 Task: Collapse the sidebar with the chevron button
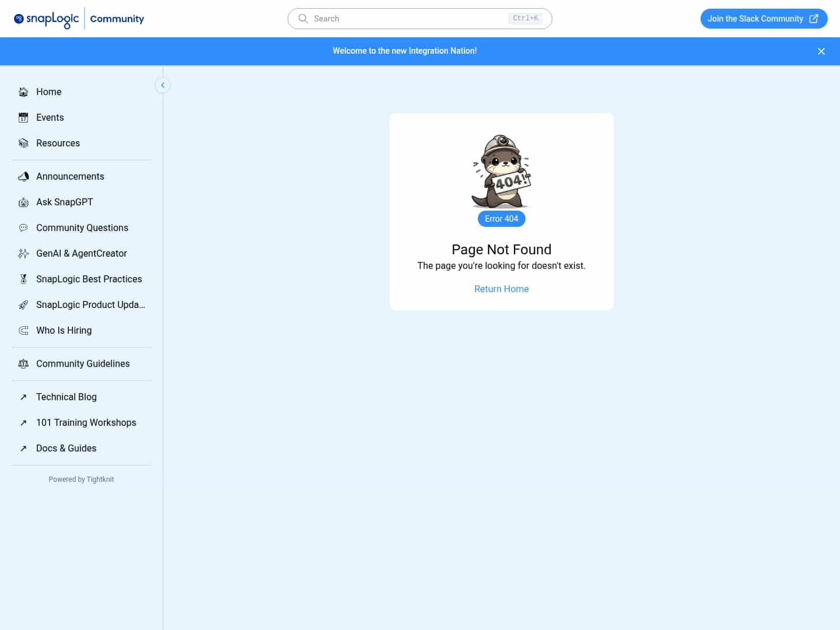point(163,85)
